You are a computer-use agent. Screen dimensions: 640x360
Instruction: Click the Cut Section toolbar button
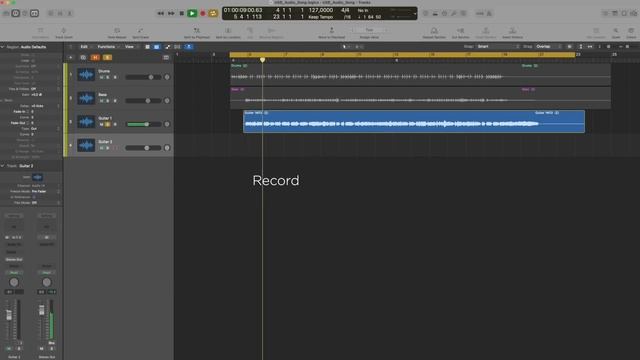460,33
